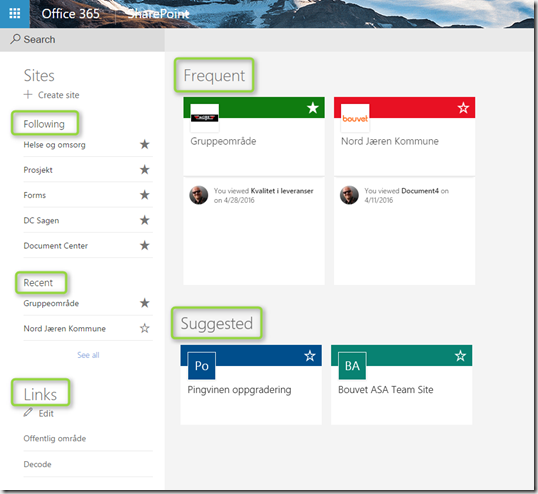Toggle follow star for DC Sagen
The height and width of the screenshot is (494, 538).
(145, 220)
